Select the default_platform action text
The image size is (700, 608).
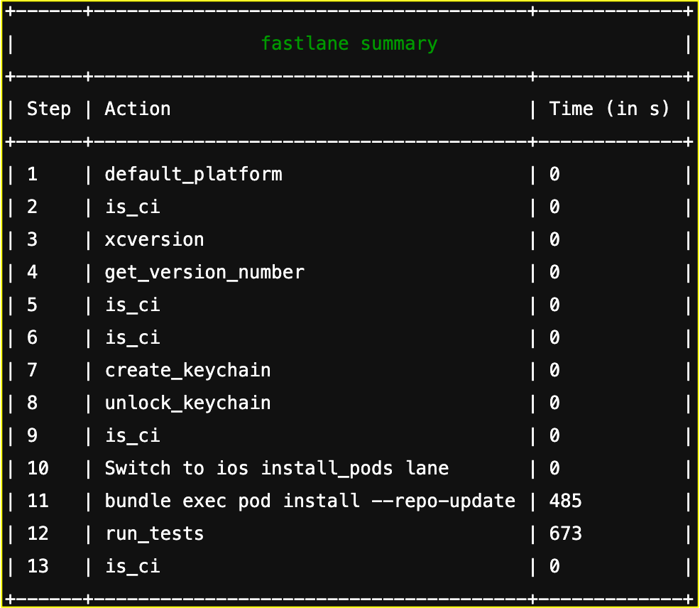click(193, 174)
